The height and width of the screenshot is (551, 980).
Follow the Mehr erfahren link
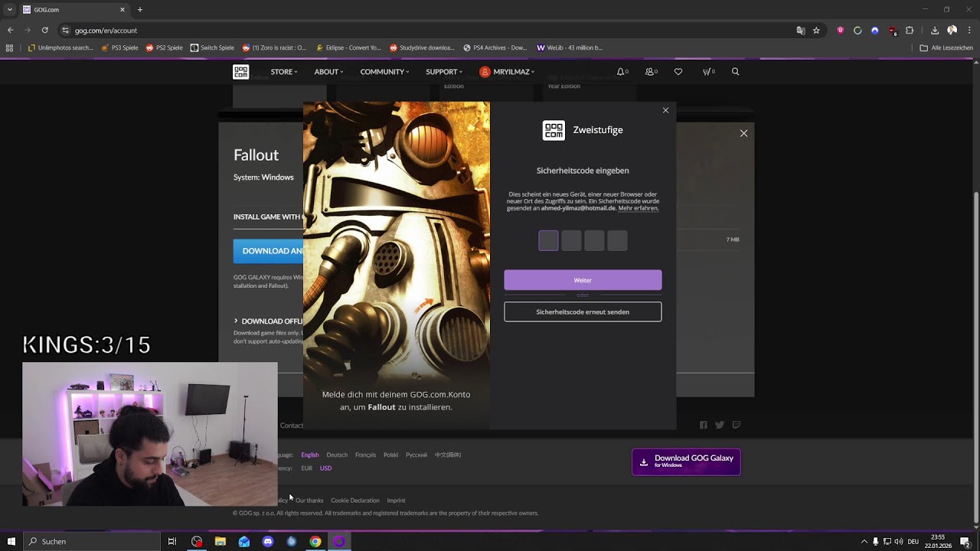pos(638,208)
